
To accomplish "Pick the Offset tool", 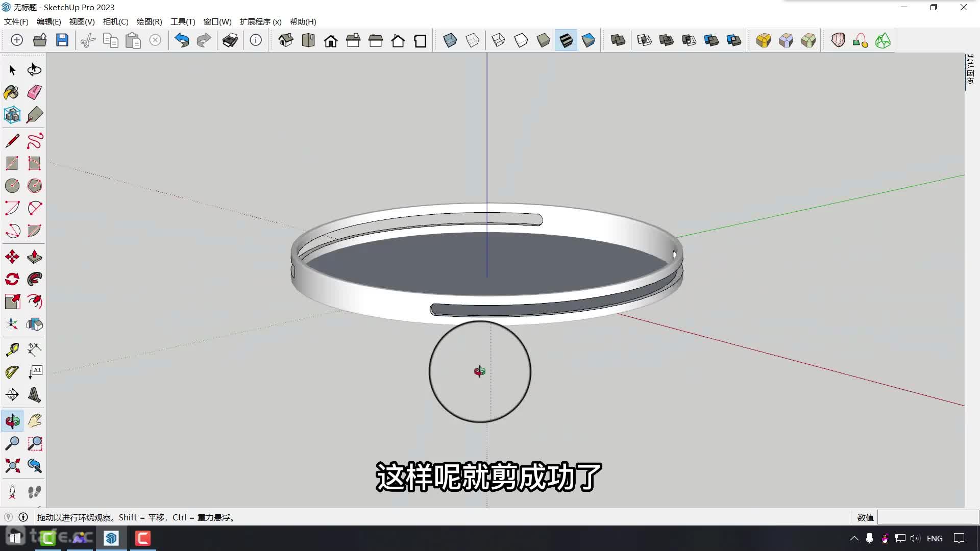I will (x=34, y=301).
